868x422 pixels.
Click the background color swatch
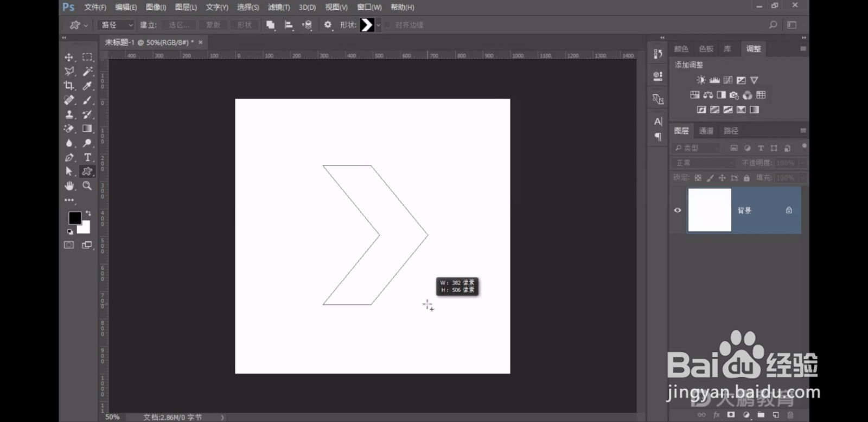click(86, 229)
